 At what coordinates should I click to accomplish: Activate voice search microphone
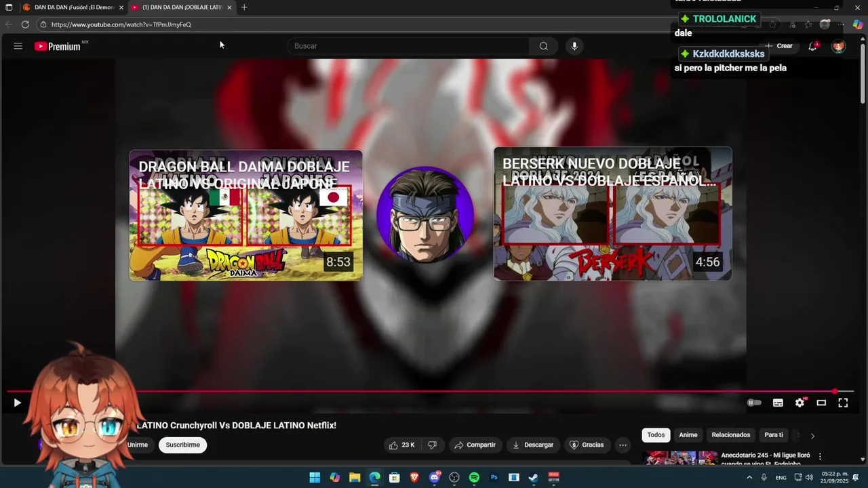[574, 46]
